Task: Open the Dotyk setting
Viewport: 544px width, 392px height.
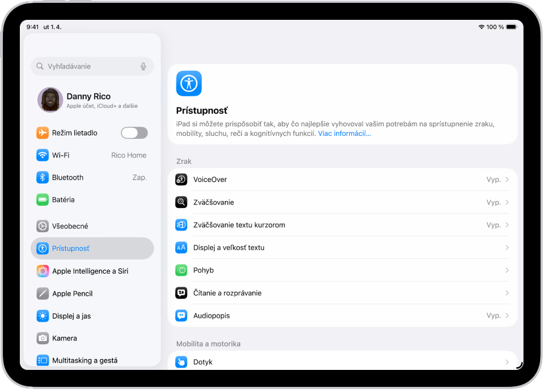Action: pos(342,361)
